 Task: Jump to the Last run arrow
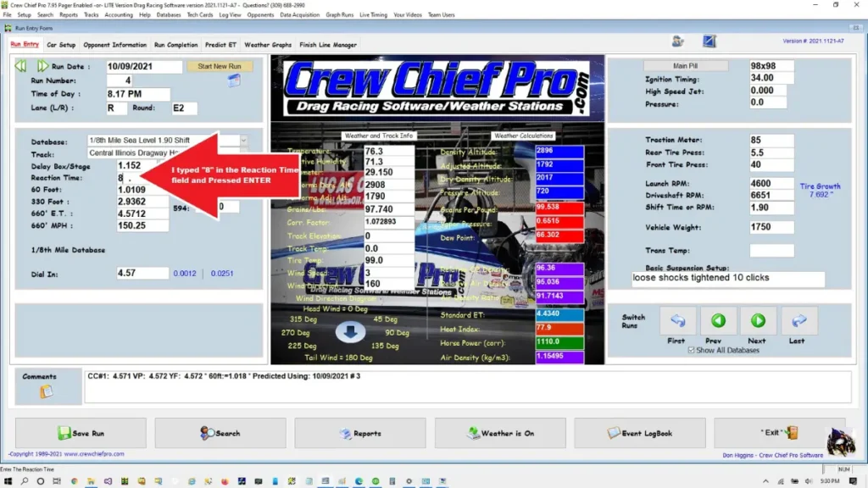pyautogui.click(x=798, y=321)
